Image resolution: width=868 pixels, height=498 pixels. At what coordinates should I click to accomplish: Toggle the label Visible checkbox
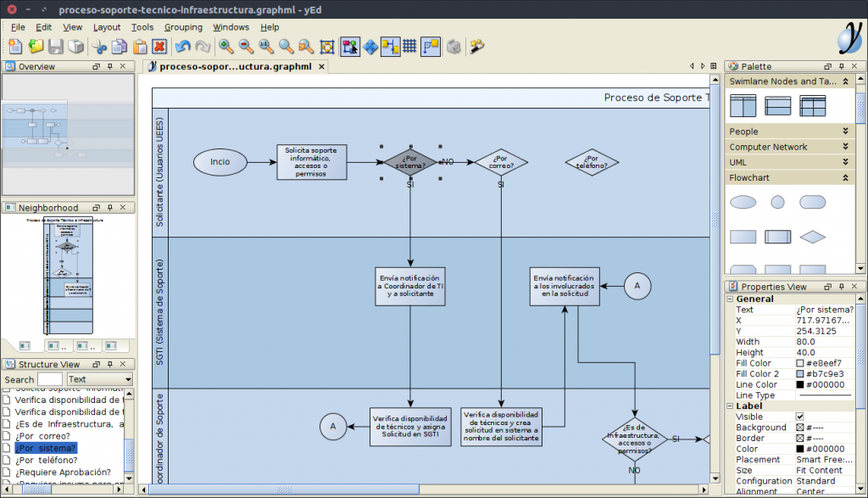coord(800,417)
